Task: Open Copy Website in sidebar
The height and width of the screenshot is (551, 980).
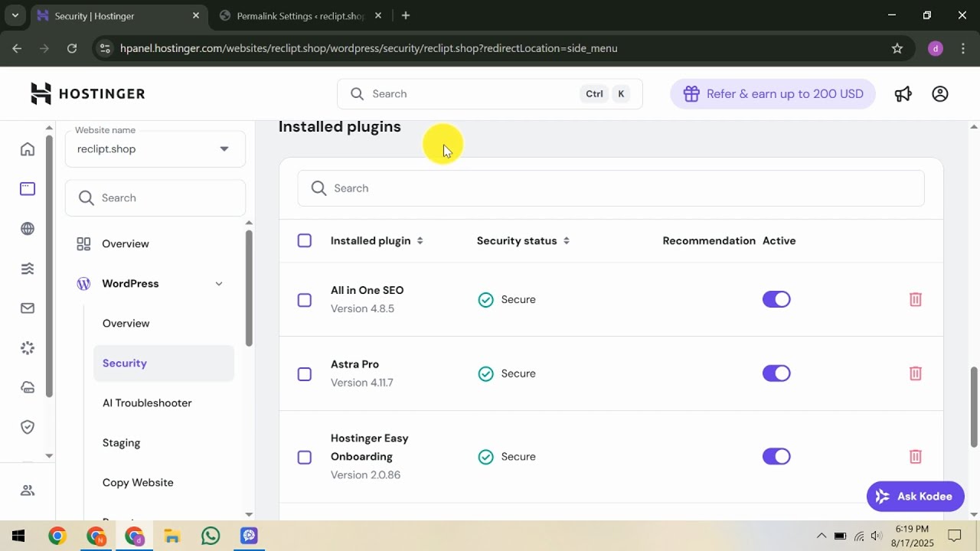Action: pos(138,482)
